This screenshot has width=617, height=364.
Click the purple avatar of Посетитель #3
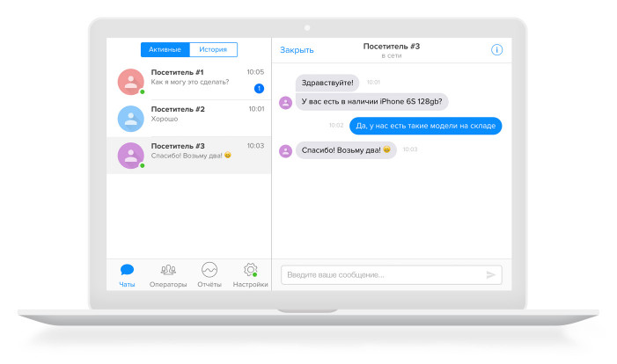point(130,155)
